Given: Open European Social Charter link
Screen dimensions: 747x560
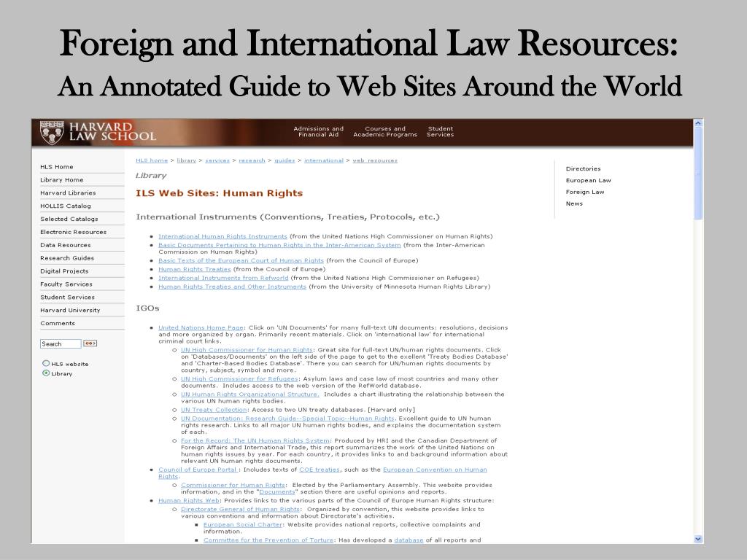Looking at the screenshot, I should point(243,524).
